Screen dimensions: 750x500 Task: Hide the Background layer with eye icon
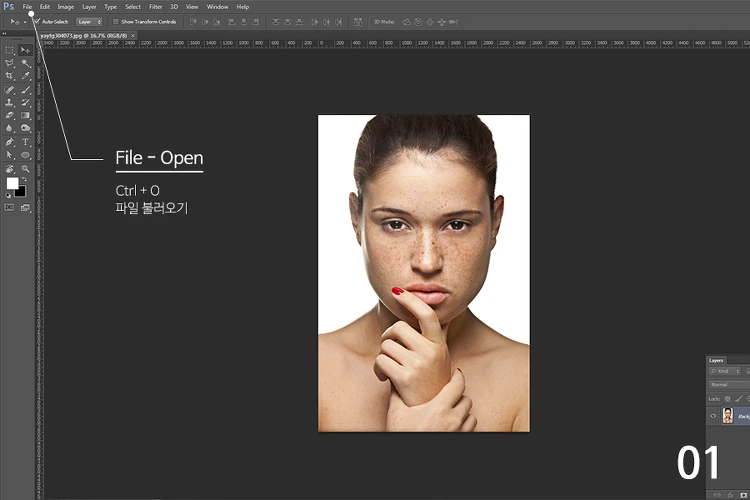(713, 415)
